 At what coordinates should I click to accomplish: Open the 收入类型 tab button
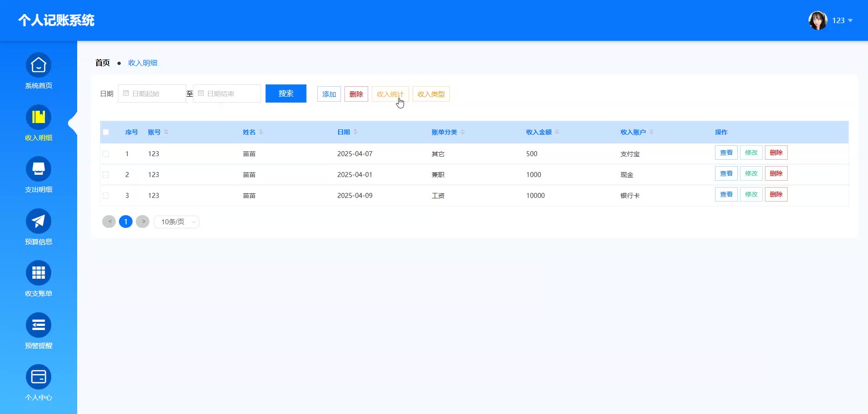[431, 94]
